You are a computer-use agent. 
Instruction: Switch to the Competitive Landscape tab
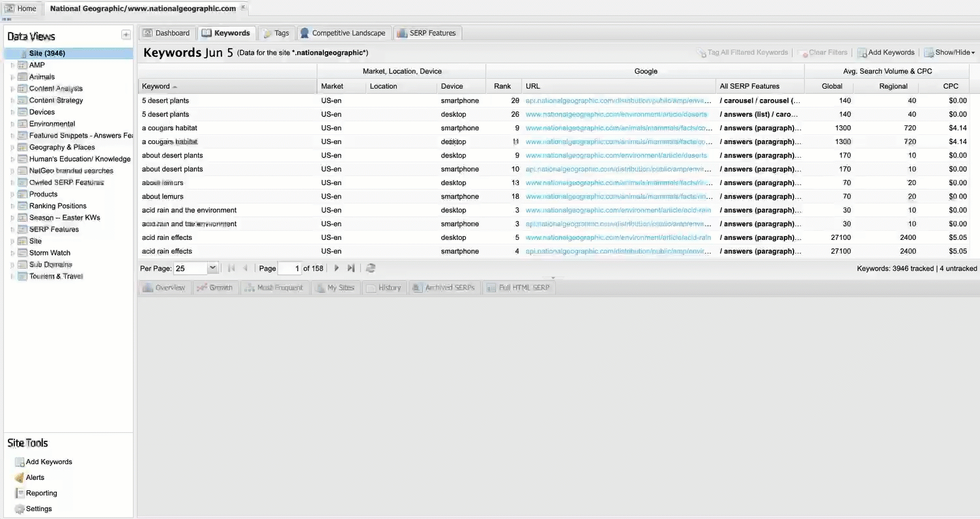click(x=342, y=33)
